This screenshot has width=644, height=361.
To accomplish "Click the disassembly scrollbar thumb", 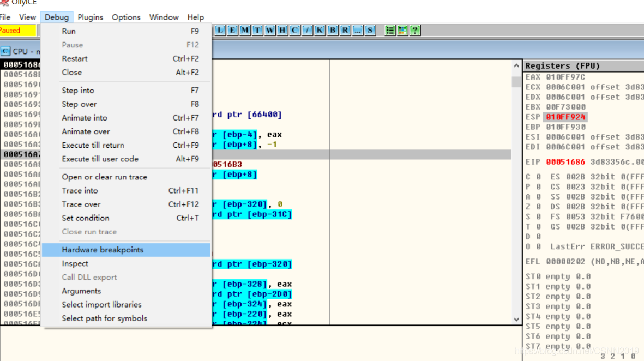I will 516,81.
